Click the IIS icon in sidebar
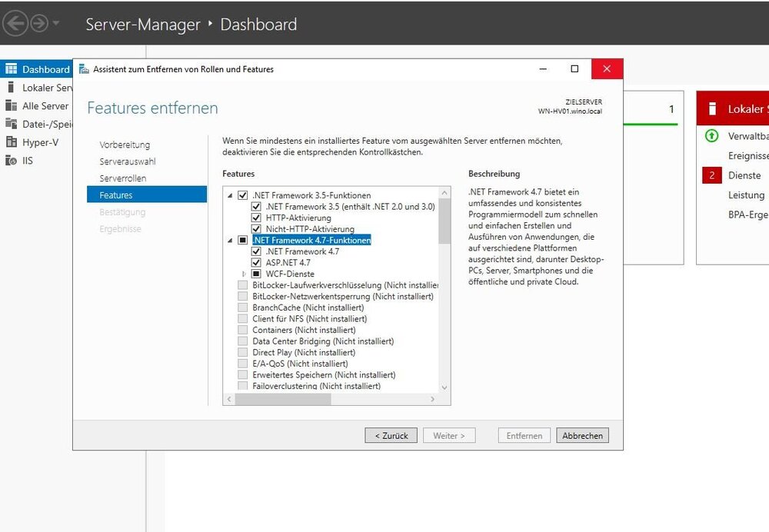Viewport: 769px width, 532px height. 11,161
